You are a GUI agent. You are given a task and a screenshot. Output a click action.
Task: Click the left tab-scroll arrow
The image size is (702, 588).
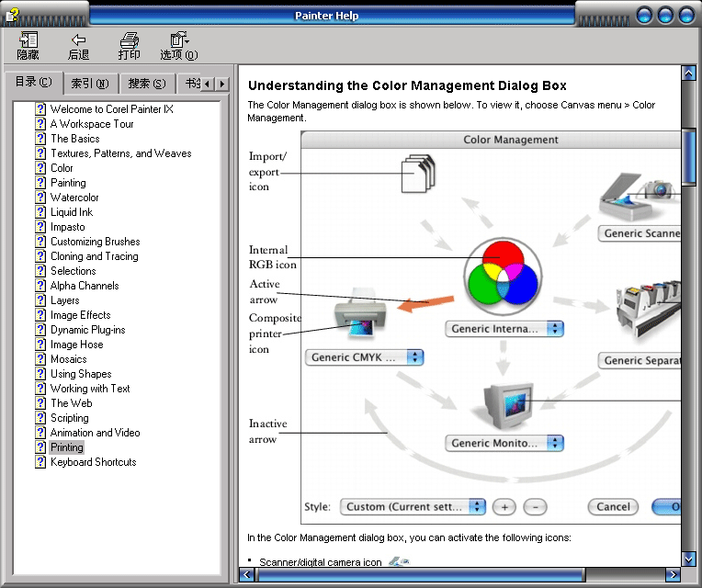207,84
